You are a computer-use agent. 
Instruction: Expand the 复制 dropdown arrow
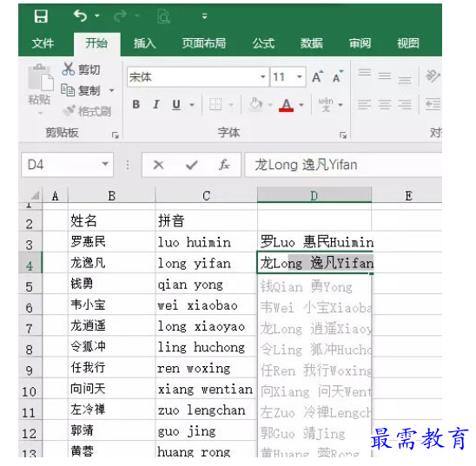pos(112,90)
